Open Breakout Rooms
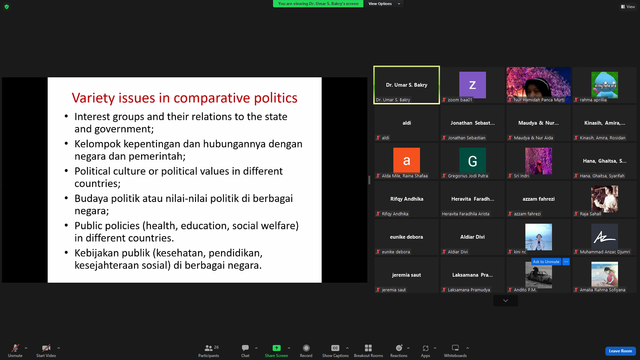640x360 pixels. (368, 350)
